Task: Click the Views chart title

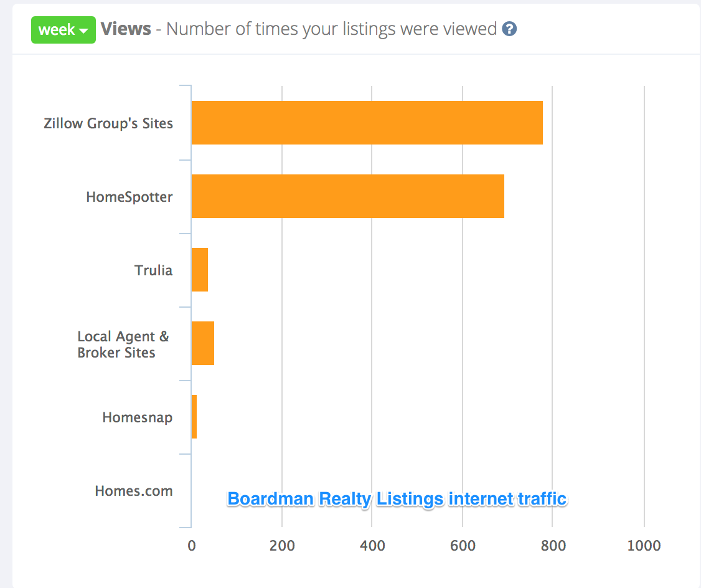Action: pos(126,29)
